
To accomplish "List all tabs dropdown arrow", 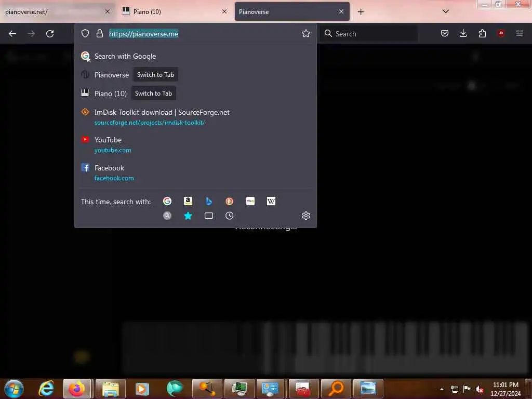I will [445, 11].
